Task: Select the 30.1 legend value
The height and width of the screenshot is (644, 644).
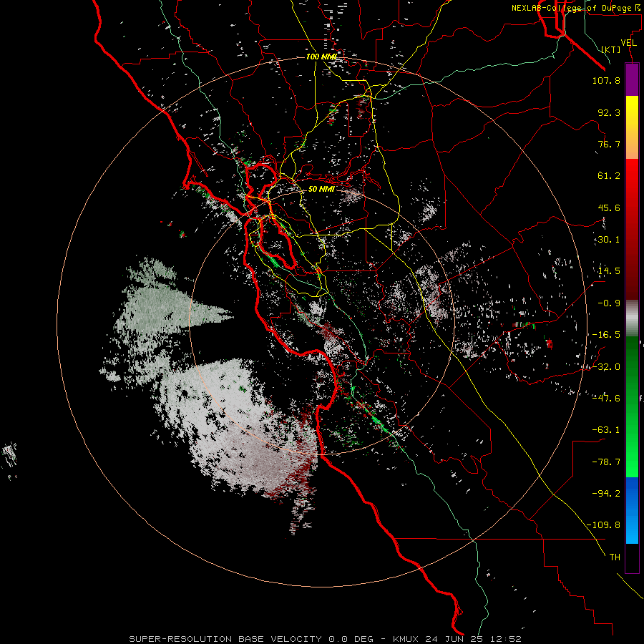Action: click(x=609, y=240)
